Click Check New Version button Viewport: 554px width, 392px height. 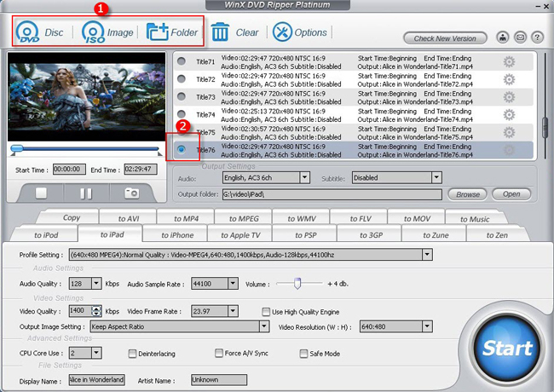pyautogui.click(x=445, y=38)
